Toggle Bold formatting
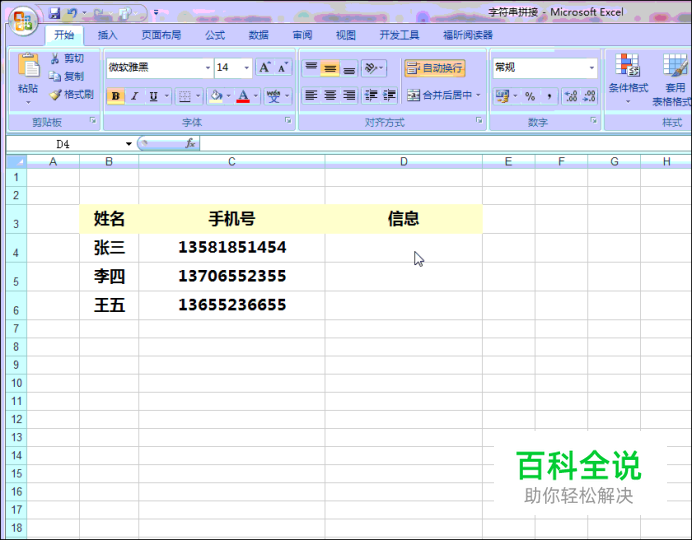 [x=116, y=96]
